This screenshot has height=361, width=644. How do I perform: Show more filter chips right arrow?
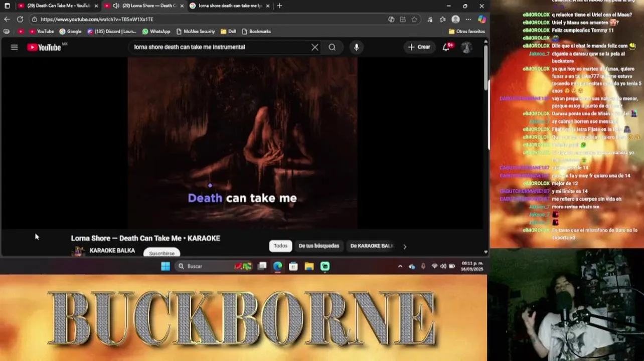click(405, 246)
